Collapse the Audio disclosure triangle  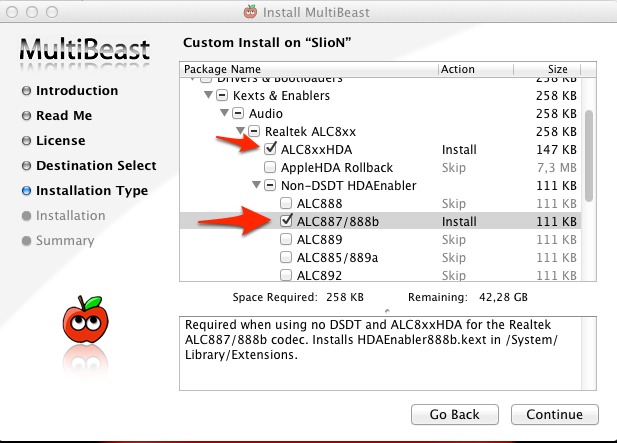(x=224, y=113)
